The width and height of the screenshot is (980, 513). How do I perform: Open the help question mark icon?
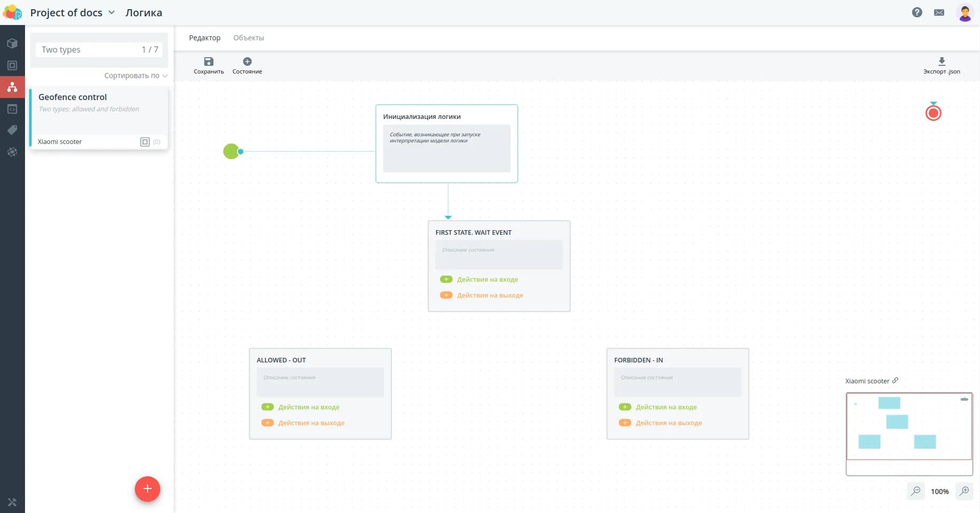tap(917, 12)
